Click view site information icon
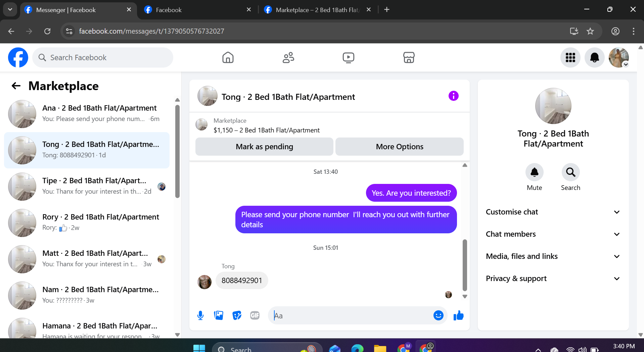 click(x=69, y=31)
